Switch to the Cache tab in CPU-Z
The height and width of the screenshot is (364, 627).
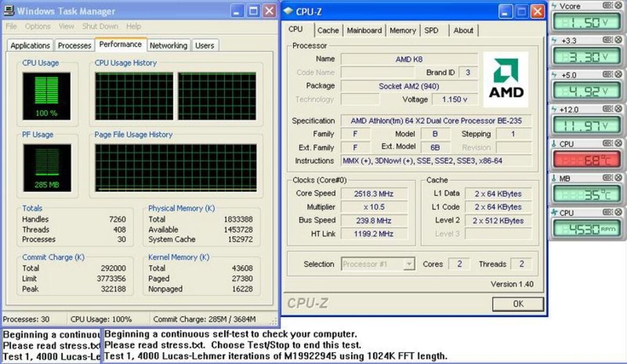328,31
